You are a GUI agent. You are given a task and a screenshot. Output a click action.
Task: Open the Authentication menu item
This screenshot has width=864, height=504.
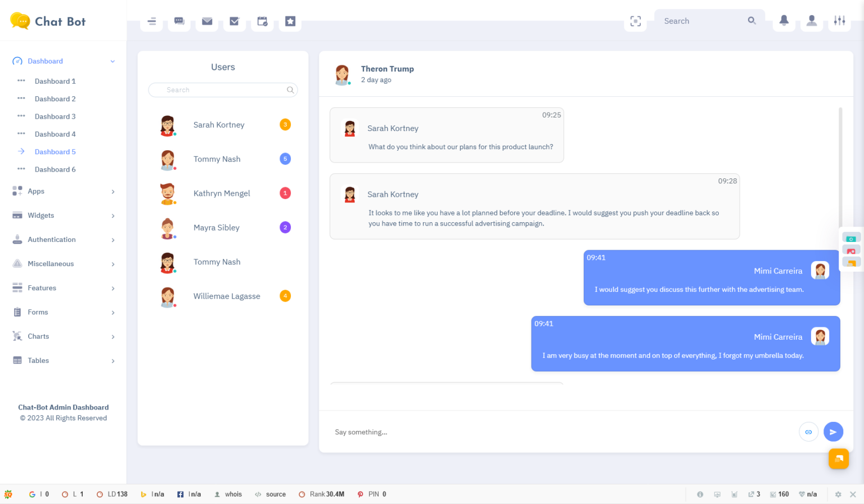coord(51,239)
